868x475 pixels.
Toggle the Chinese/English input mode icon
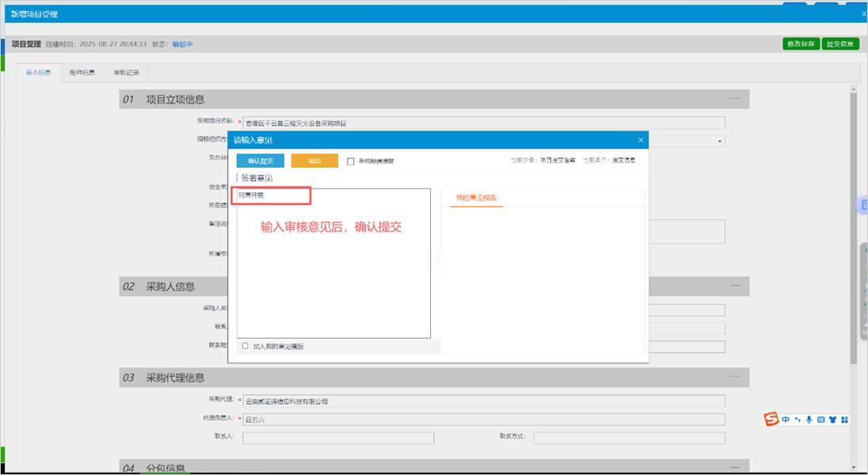point(786,420)
